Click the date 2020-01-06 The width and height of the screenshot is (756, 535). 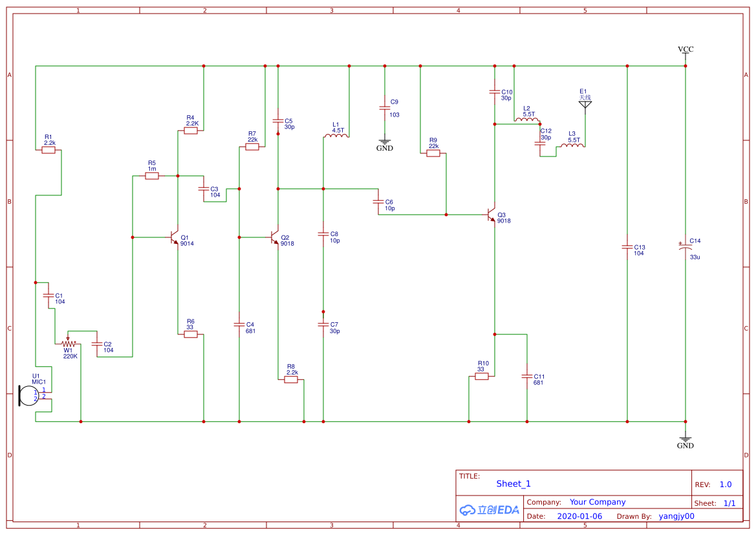point(579,516)
